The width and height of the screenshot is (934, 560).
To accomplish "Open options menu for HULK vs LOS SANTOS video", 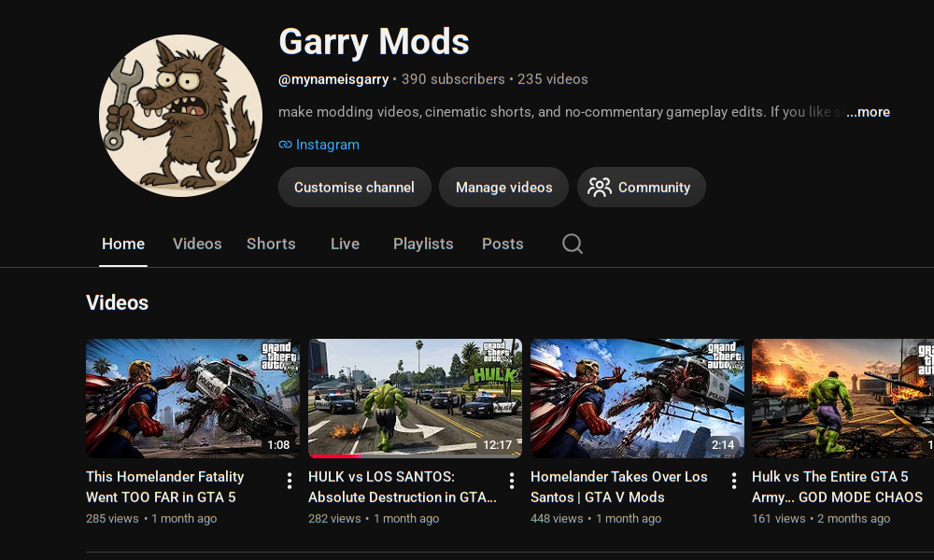I will point(512,481).
